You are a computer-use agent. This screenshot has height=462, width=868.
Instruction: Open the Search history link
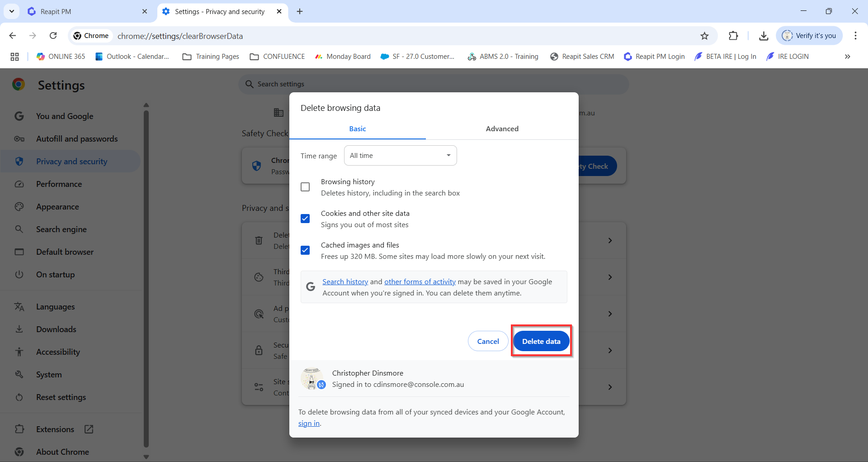coord(345,281)
